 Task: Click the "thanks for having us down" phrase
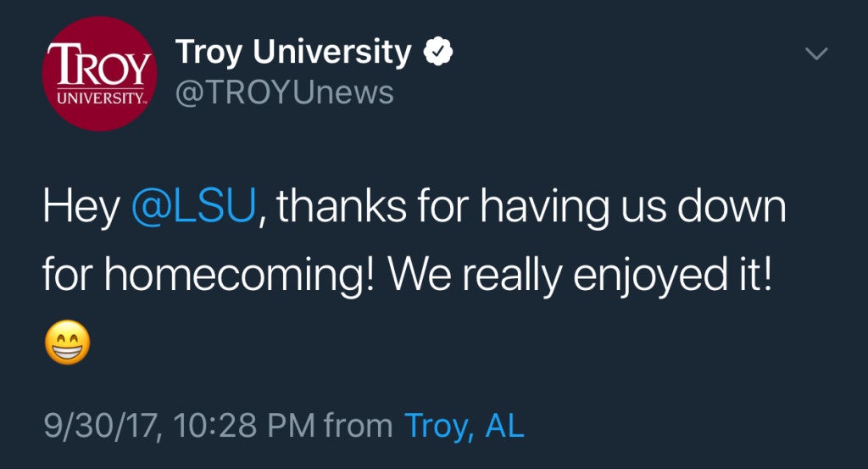(x=531, y=207)
